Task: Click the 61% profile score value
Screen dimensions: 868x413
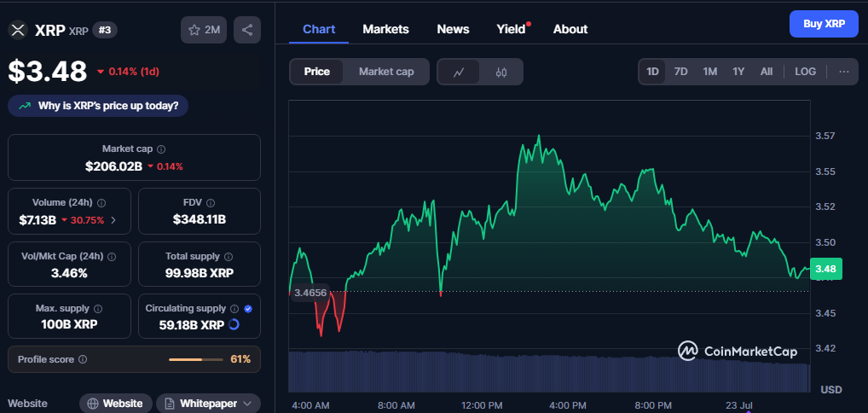Action: click(x=240, y=359)
